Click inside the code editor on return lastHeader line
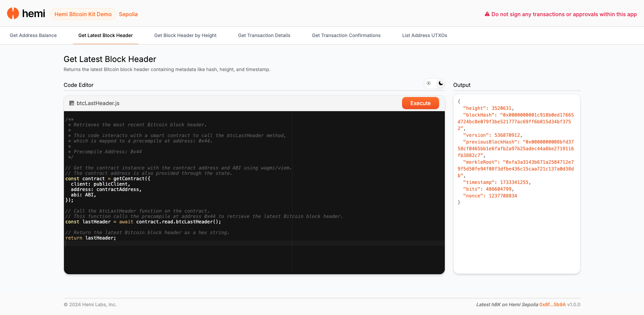The width and height of the screenshot is (644, 315). [100, 238]
